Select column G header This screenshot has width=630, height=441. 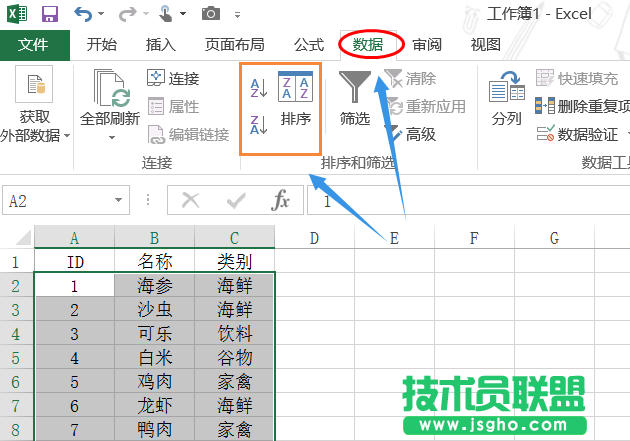pyautogui.click(x=554, y=237)
